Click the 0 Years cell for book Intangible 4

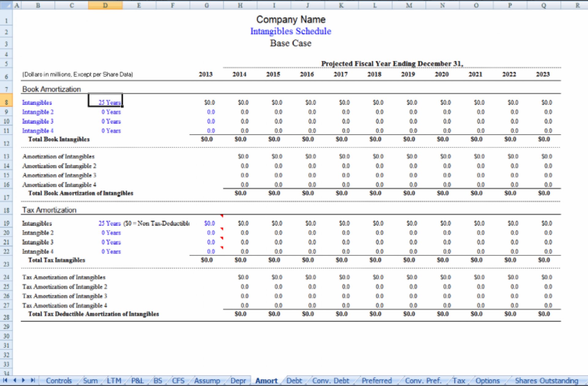(105, 131)
